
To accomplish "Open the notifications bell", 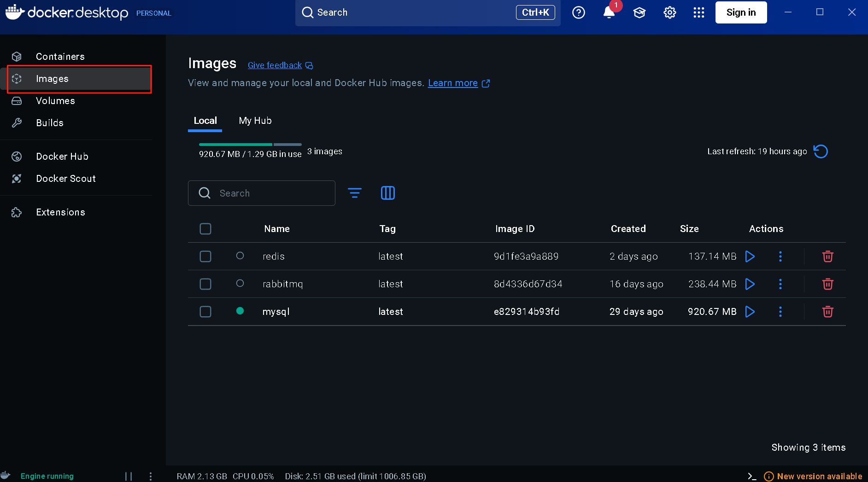I will pos(609,12).
